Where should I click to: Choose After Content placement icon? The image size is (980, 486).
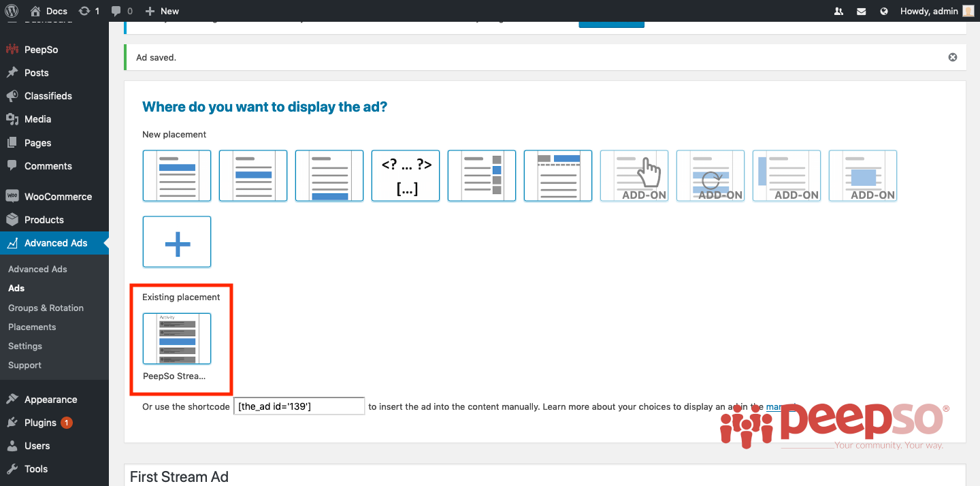(x=329, y=176)
